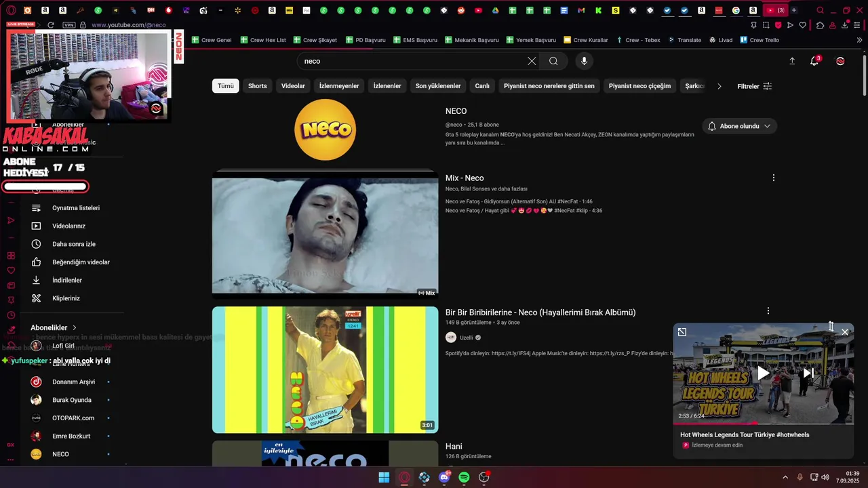
Task: Start voice search with microphone icon
Action: tap(584, 61)
